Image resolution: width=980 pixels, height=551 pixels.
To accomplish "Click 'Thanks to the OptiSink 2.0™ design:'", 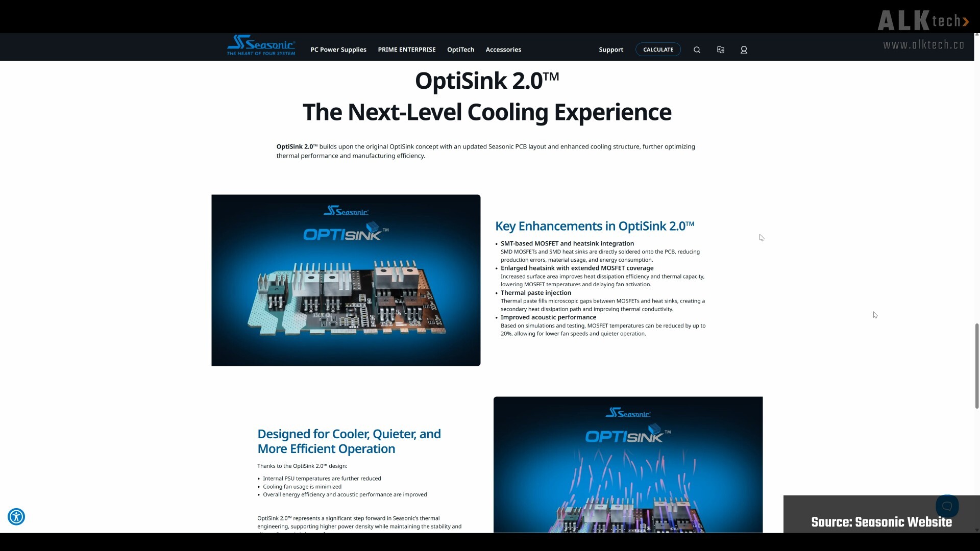I will coord(302,466).
